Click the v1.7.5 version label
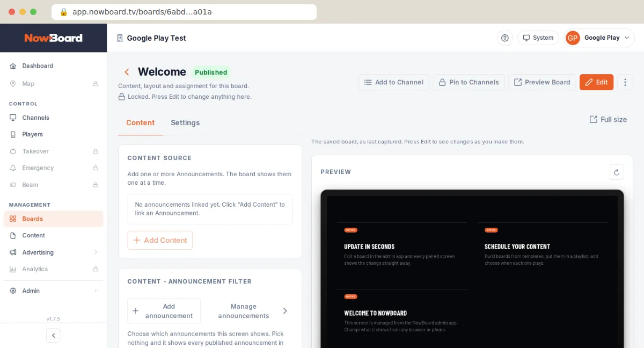Screen dimensions: 644x348 [53, 319]
